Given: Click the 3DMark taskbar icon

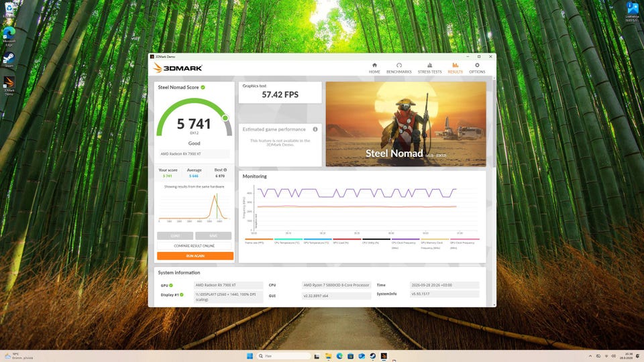Looking at the screenshot, I should [384, 356].
